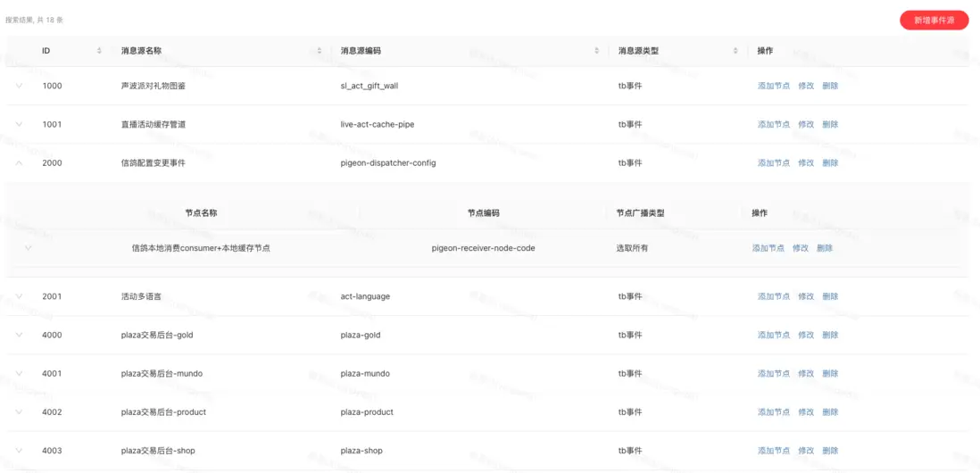
Task: Add node to live-act-cache-pipe row
Action: pyautogui.click(x=774, y=124)
